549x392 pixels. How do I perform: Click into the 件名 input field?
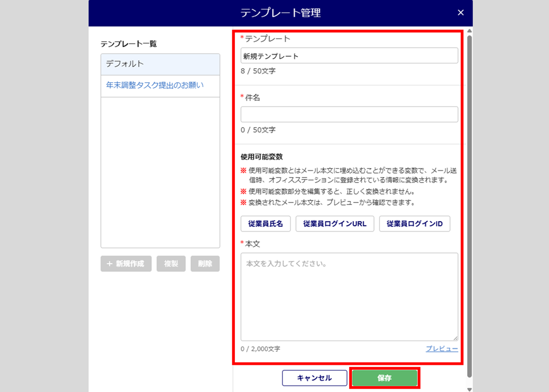pyautogui.click(x=349, y=114)
